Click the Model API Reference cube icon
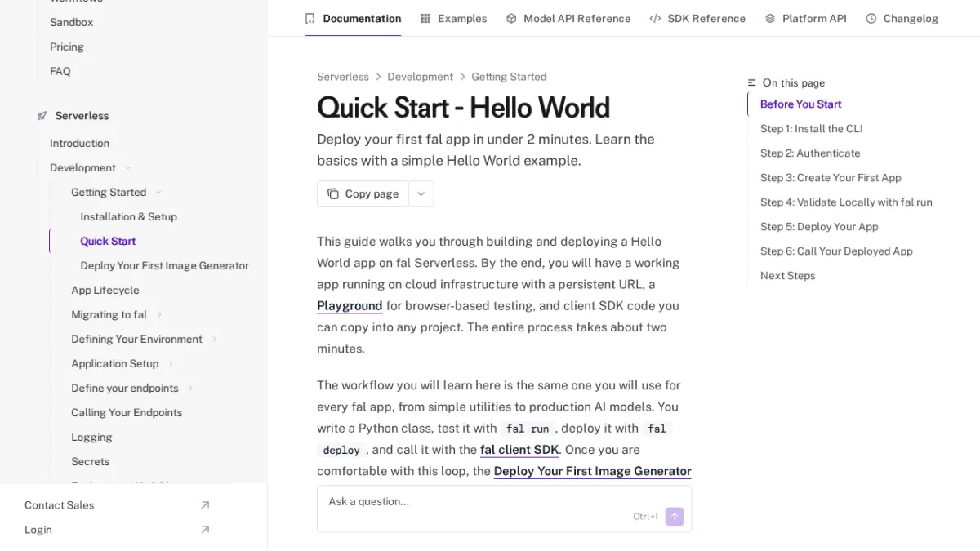 tap(511, 18)
